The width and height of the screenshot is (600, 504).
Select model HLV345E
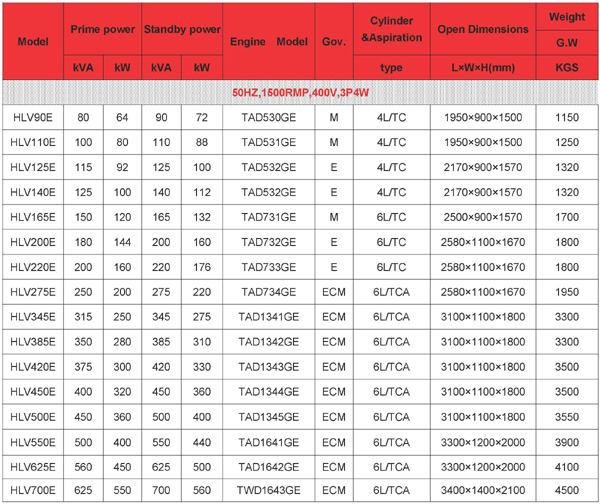33,316
